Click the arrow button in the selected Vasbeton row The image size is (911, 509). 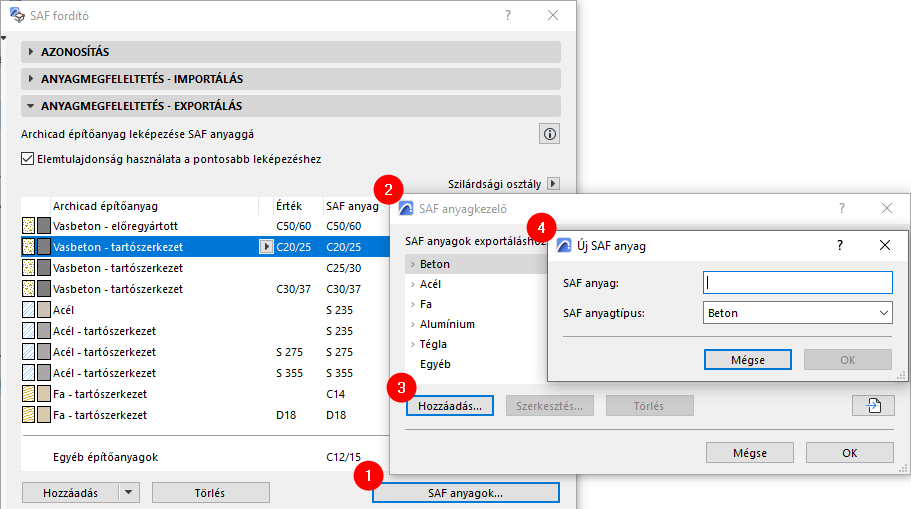[x=266, y=247]
